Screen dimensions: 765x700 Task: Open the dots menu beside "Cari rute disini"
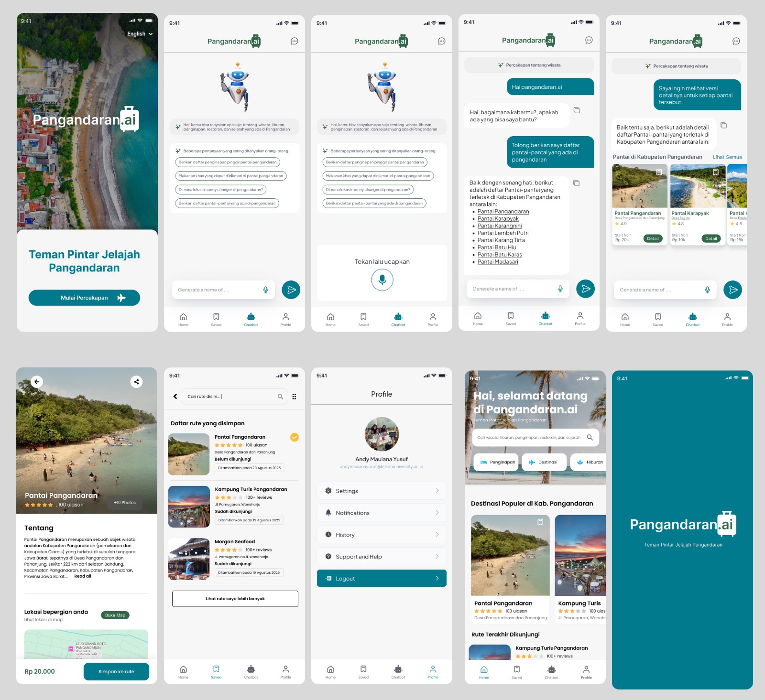(x=294, y=396)
